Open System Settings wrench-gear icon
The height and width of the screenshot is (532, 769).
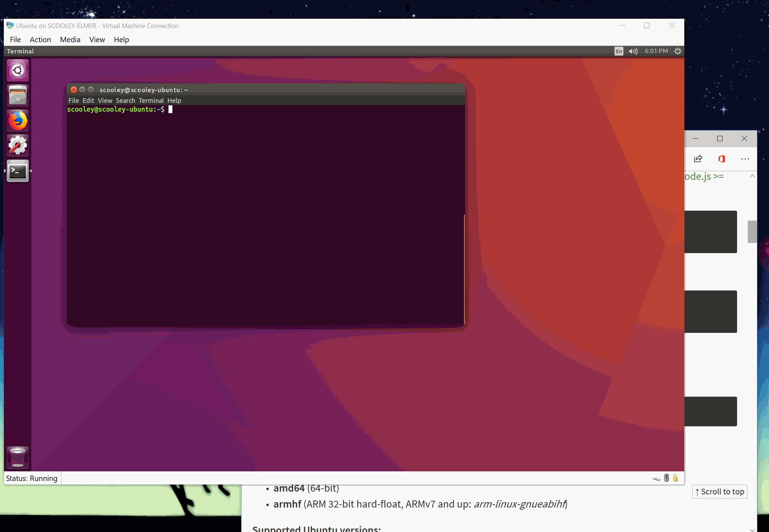coord(18,145)
